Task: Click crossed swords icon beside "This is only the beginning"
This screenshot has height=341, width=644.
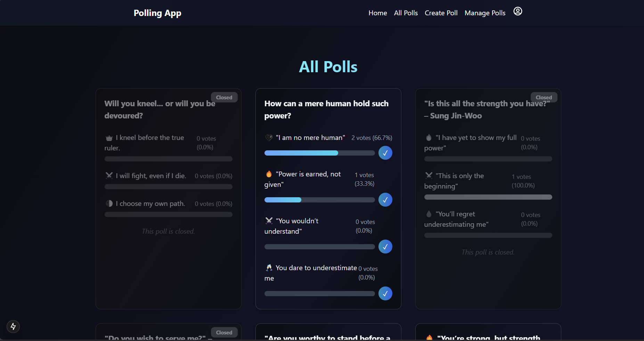Action: click(x=429, y=176)
